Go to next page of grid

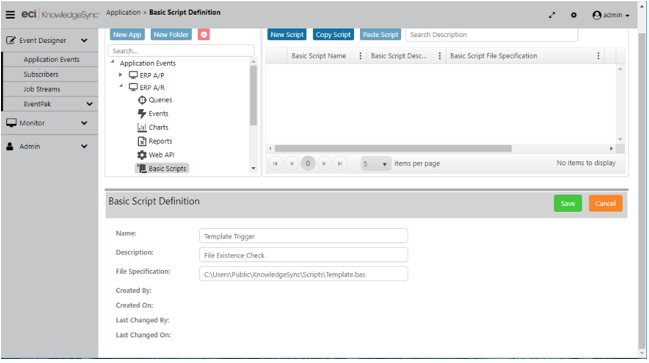pos(324,163)
